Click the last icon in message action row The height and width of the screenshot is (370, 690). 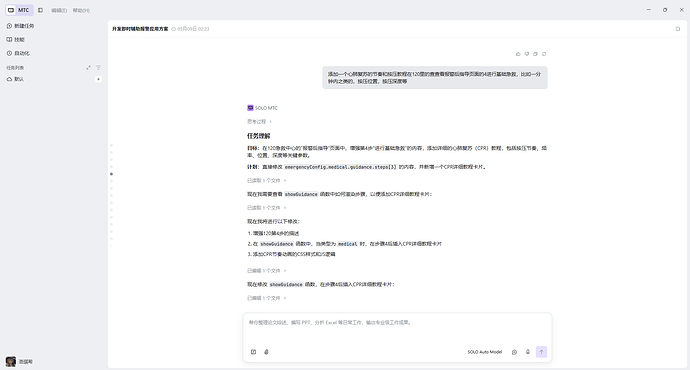544,54
